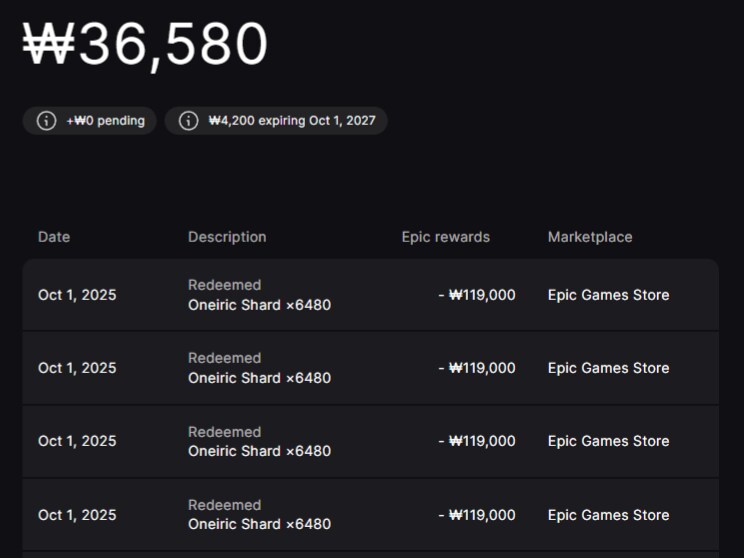Click the info icon beside ₩4,200 expiring
744x558 pixels.
click(x=188, y=121)
